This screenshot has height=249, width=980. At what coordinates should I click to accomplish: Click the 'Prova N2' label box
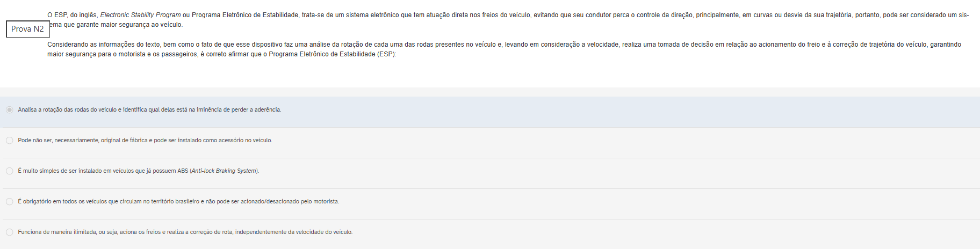pos(27,29)
